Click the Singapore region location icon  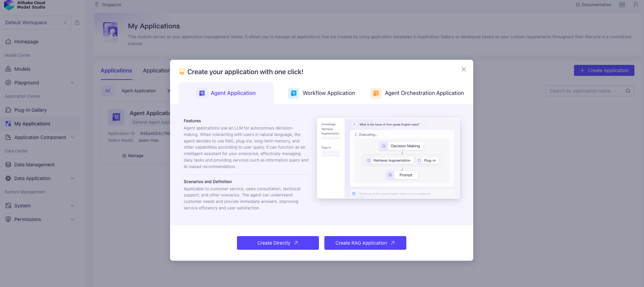97,4
